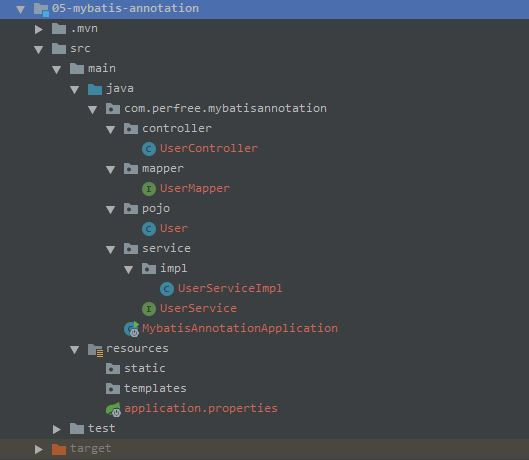Collapse the service package arrow
Screen dimensions: 529x460
(x=111, y=250)
